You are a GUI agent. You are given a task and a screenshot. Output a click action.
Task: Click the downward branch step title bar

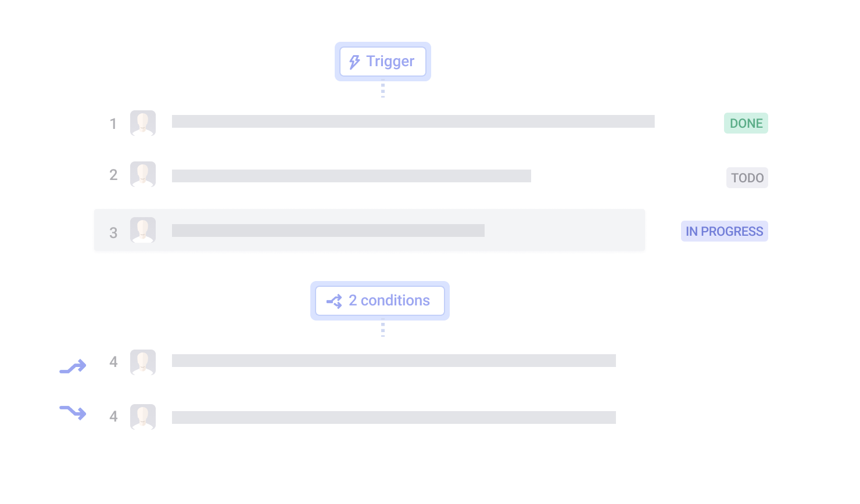(394, 417)
